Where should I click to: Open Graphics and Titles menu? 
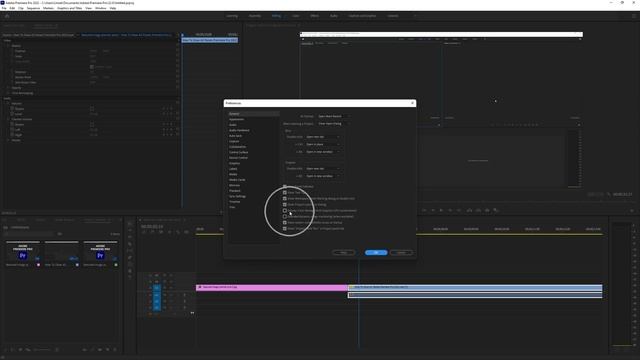click(69, 8)
